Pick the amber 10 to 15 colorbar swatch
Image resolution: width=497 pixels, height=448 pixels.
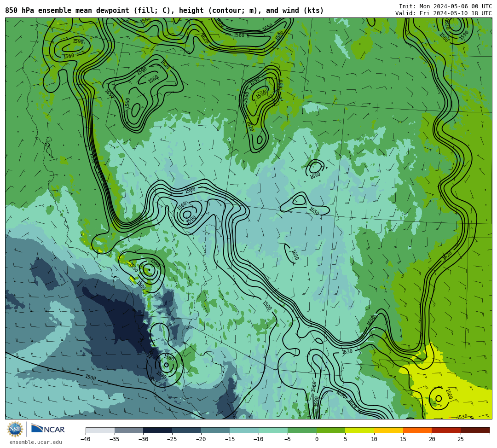click(388, 430)
